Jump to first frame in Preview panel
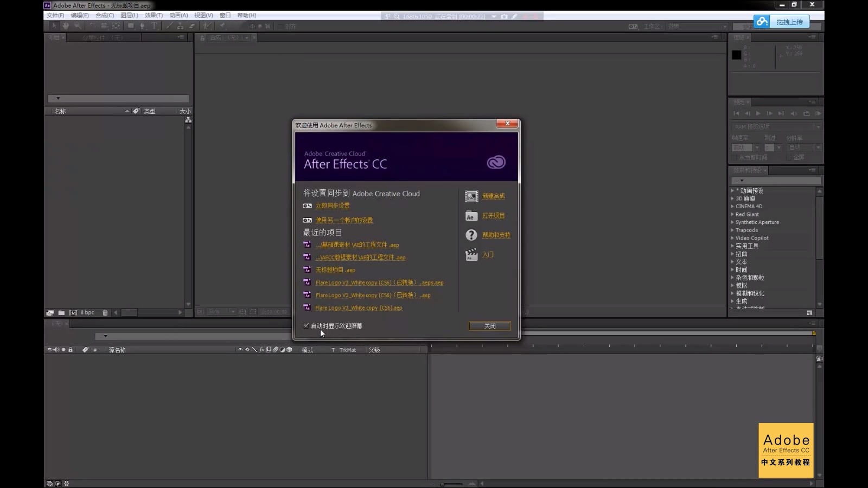868x488 pixels. pyautogui.click(x=736, y=113)
